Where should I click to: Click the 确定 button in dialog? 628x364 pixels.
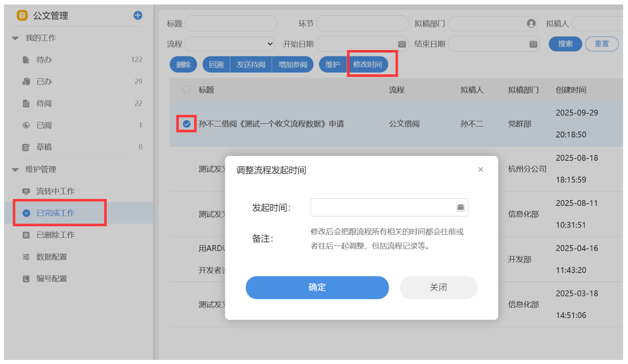click(x=317, y=287)
